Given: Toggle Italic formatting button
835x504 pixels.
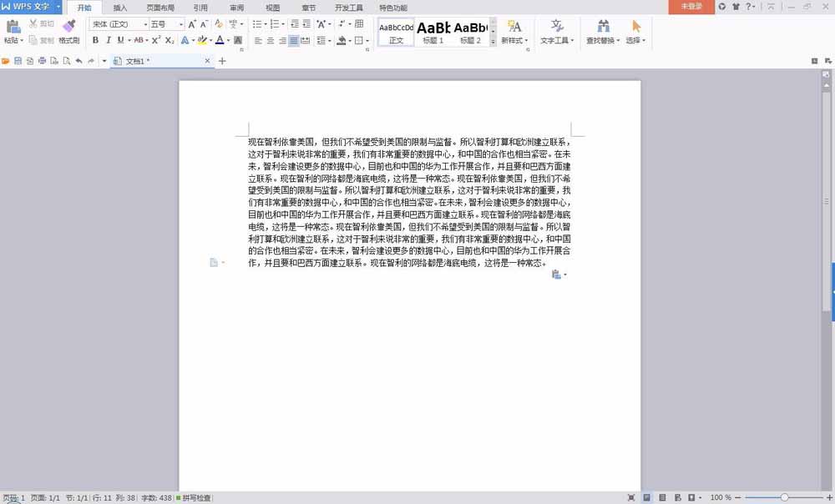Looking at the screenshot, I should [x=108, y=40].
